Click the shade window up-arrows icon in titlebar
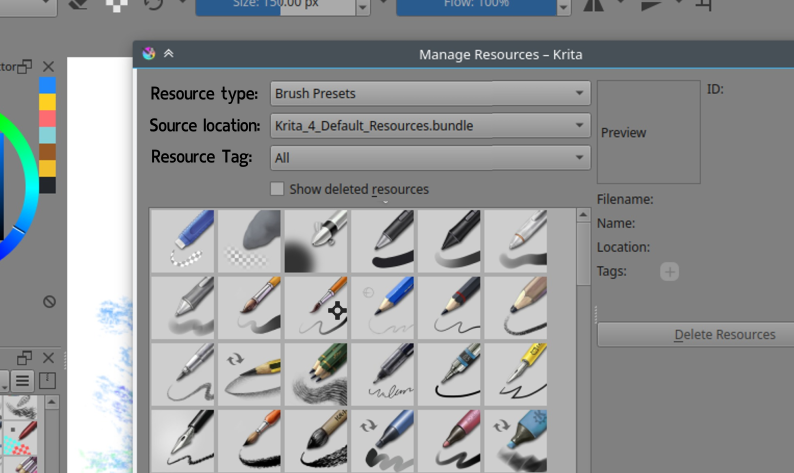This screenshot has height=473, width=794. pyautogui.click(x=169, y=54)
